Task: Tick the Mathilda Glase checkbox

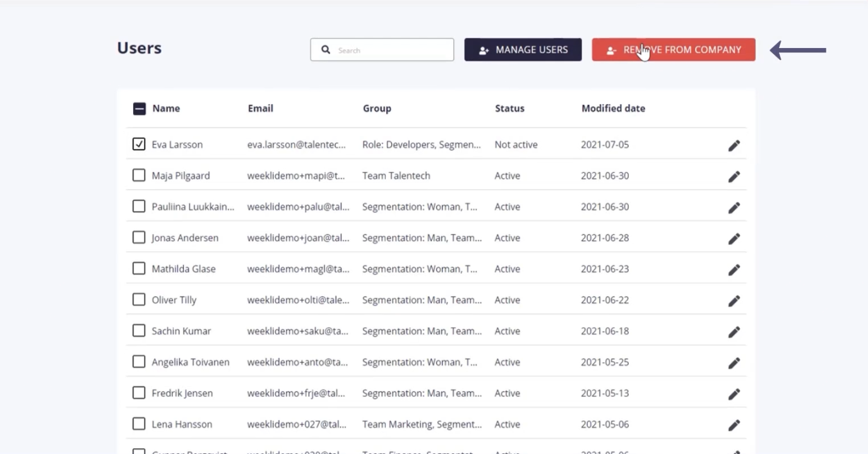Action: [139, 268]
